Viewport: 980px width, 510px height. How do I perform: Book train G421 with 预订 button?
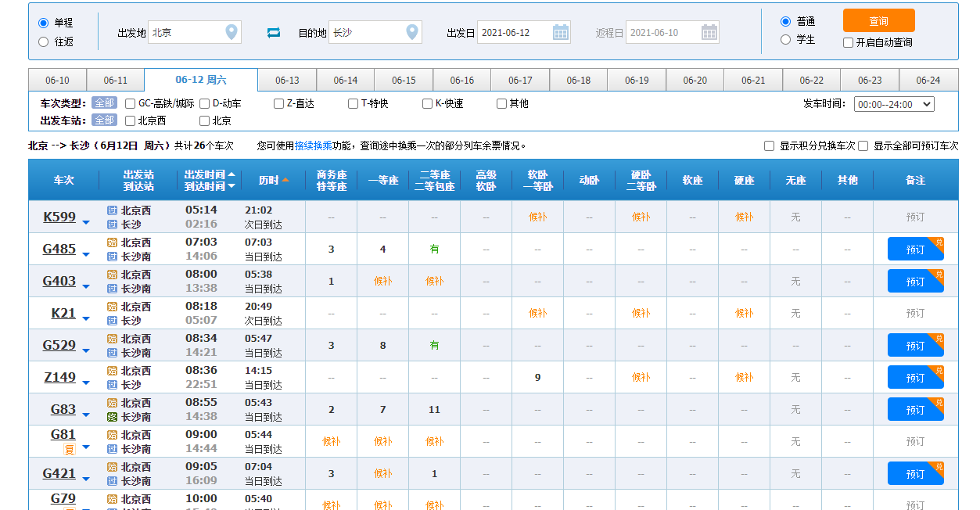(915, 474)
